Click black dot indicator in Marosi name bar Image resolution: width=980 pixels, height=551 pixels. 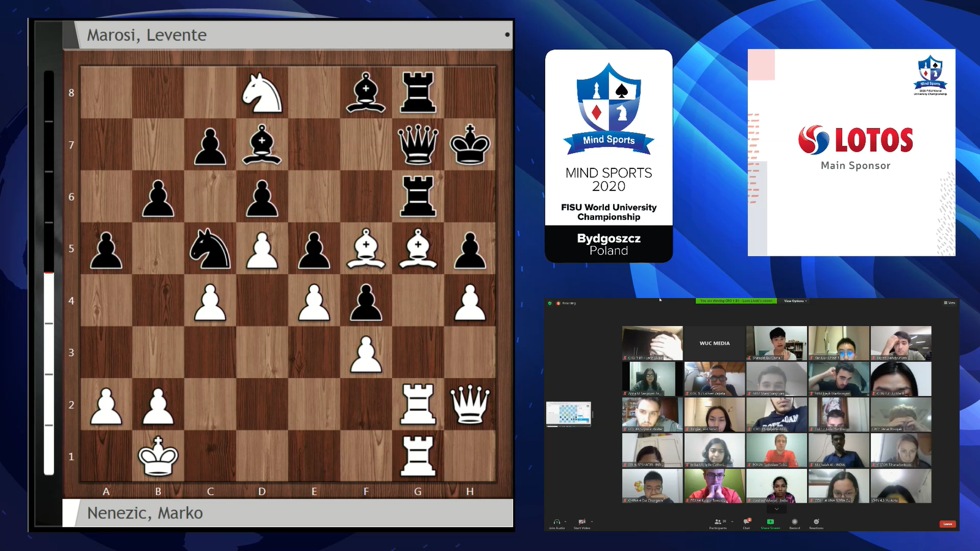click(x=507, y=35)
